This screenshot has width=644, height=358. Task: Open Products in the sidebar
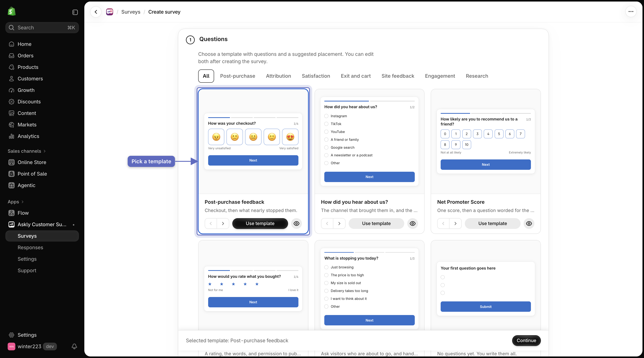42,67
